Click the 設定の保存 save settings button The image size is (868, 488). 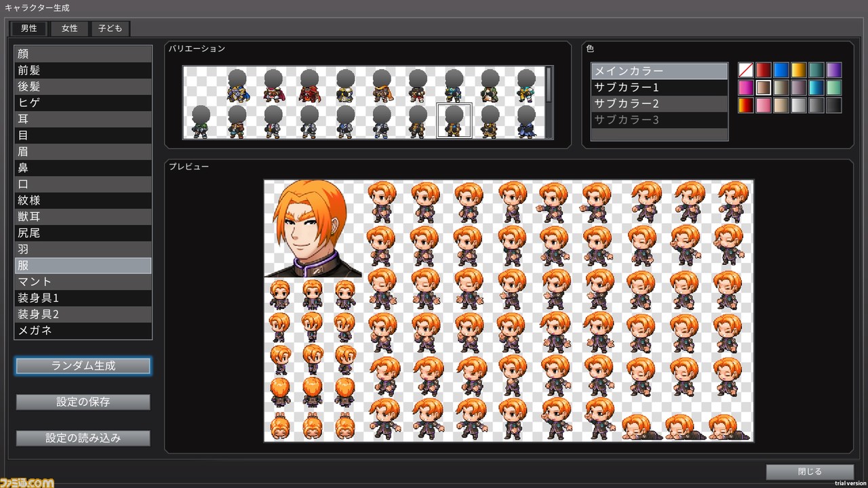[x=83, y=401]
